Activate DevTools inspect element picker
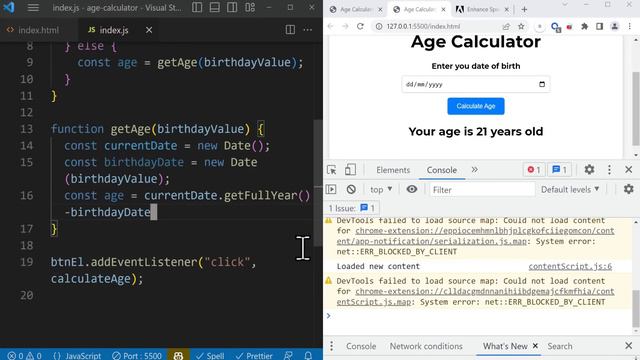640x360 pixels. pyautogui.click(x=331, y=170)
